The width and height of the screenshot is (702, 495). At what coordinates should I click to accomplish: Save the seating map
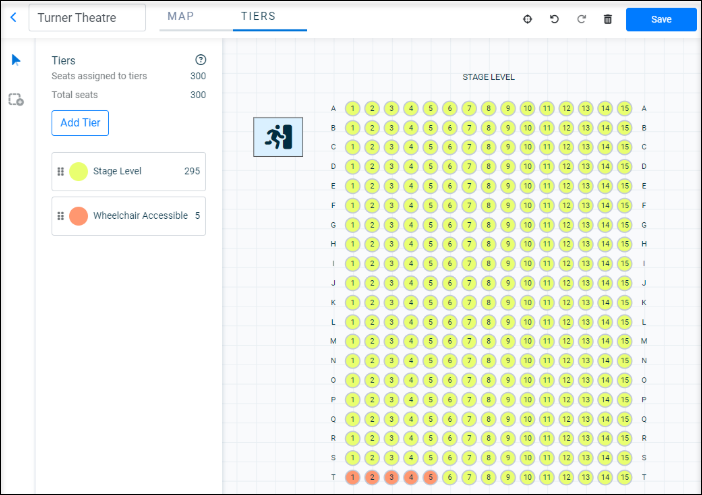click(661, 19)
